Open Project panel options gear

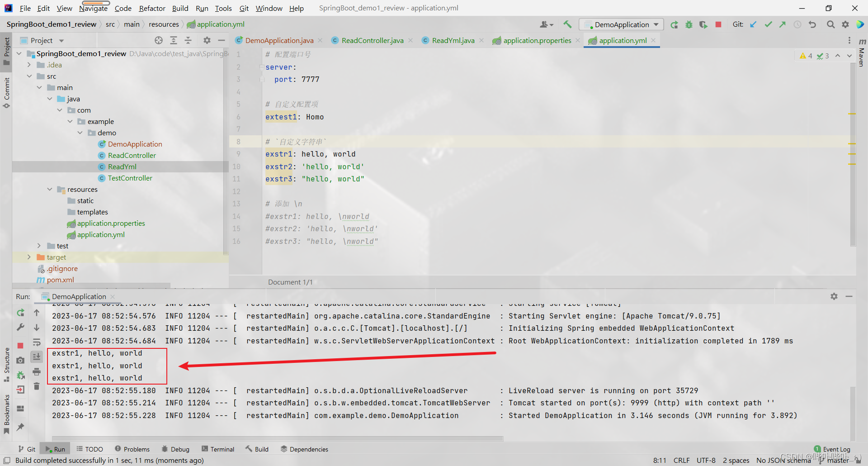207,40
